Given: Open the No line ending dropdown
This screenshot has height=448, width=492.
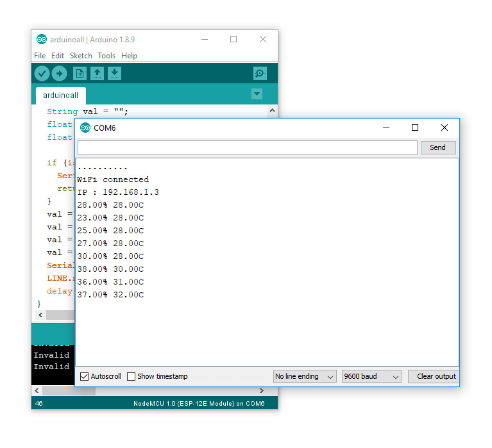Looking at the screenshot, I should [304, 376].
